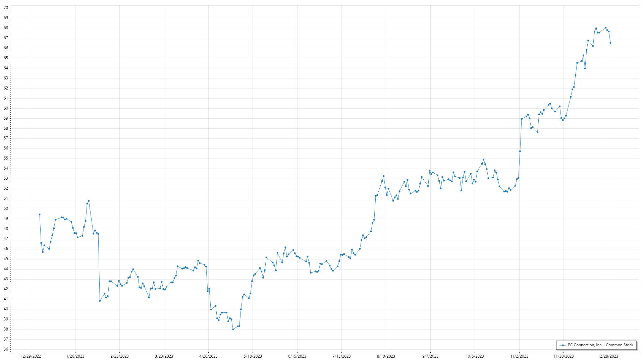Click the 36 label on the y-axis

tap(6, 349)
